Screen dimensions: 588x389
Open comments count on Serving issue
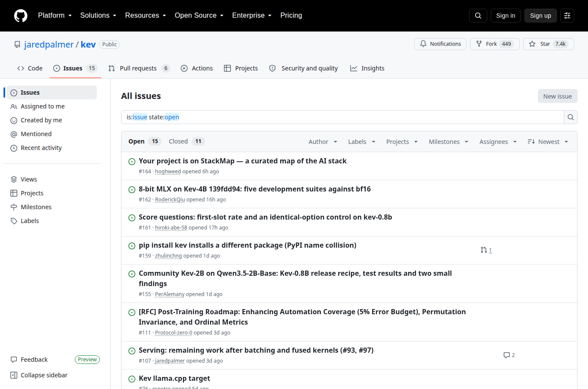point(509,355)
